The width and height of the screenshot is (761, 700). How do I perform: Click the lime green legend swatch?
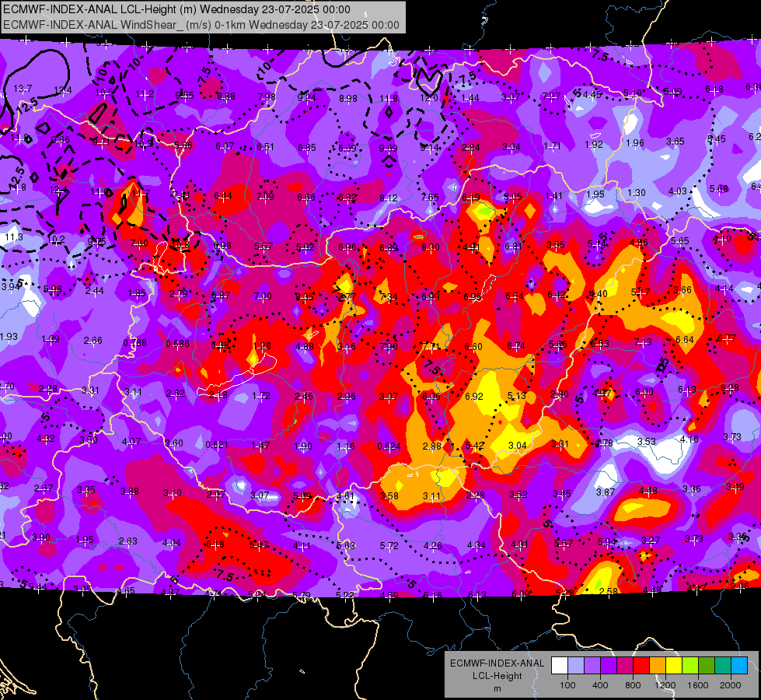[x=690, y=666]
